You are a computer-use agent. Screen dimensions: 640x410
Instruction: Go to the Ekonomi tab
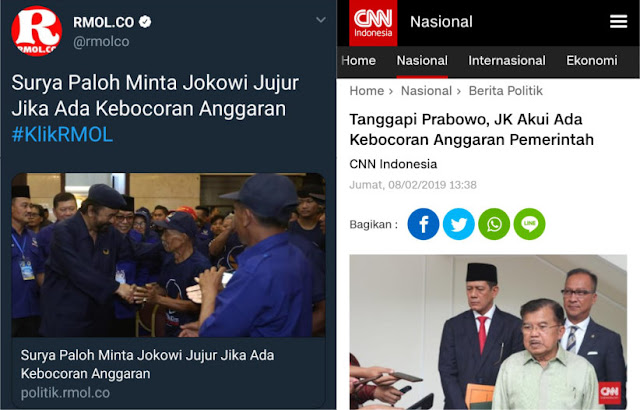tap(591, 61)
